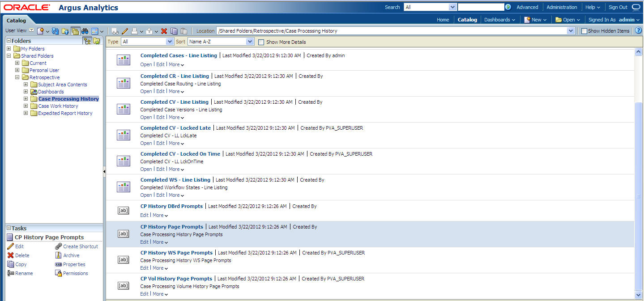Viewport: 644px width, 301px height.
Task: Click the CP History WS Page Prompts [ab] icon
Action: pyautogui.click(x=123, y=259)
